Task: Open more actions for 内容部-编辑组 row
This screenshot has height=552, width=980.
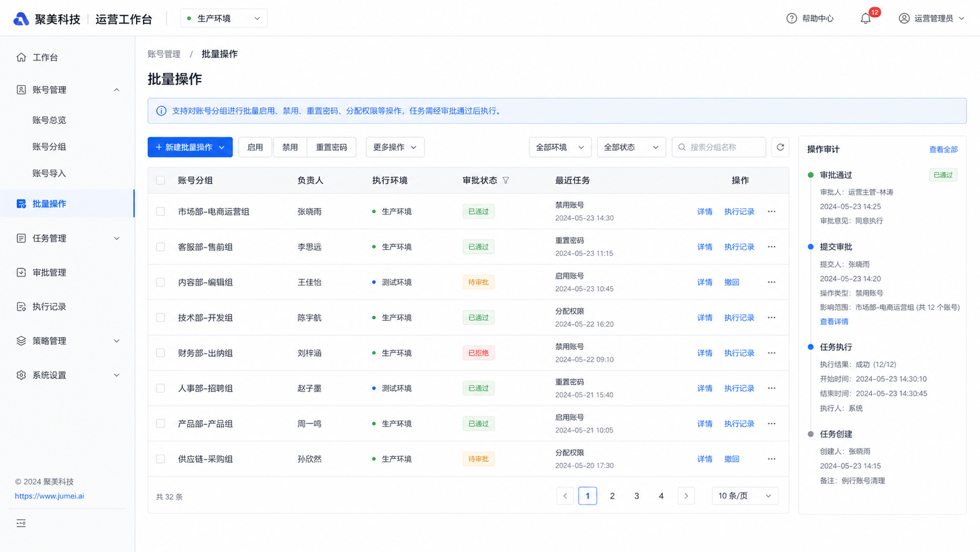Action: tap(771, 282)
